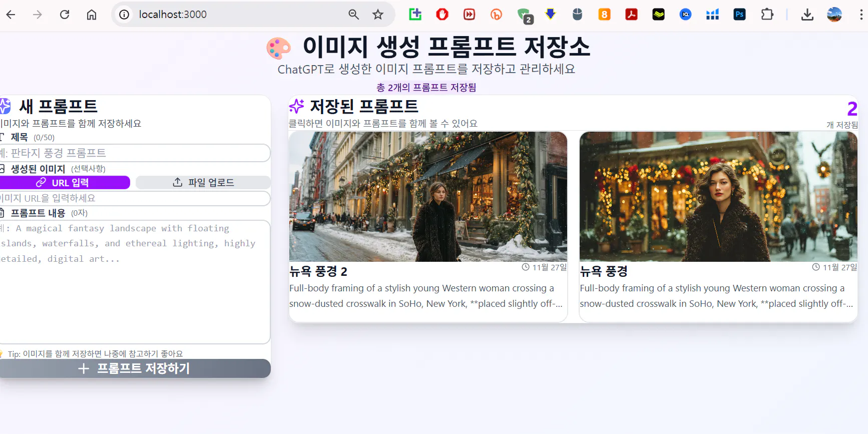Screen dimensions: 868x434
Task: Open the green shield extension with badge 2
Action: (525, 16)
